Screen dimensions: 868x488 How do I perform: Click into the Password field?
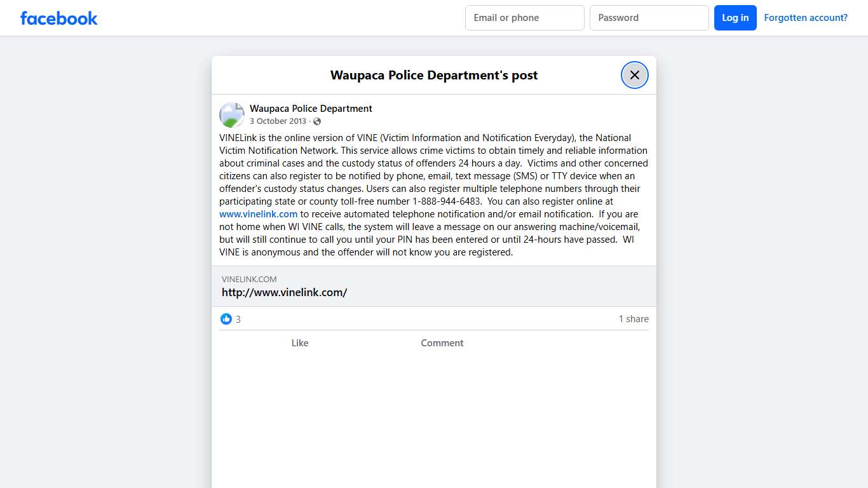[x=649, y=18]
